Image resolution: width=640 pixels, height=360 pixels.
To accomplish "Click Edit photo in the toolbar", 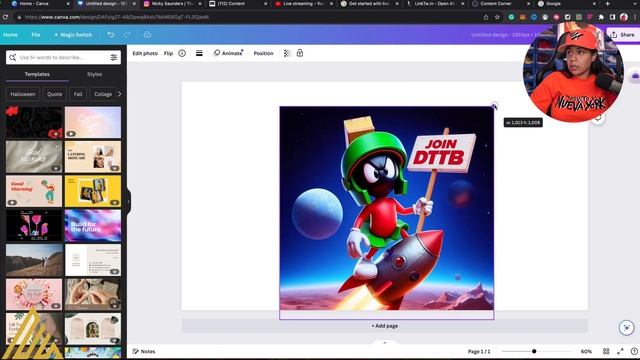I will [x=145, y=53].
